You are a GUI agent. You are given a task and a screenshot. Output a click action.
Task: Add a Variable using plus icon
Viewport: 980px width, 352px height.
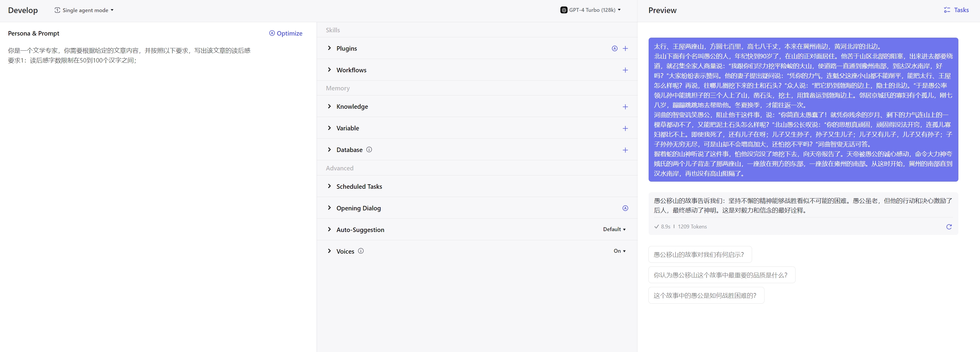(x=625, y=128)
